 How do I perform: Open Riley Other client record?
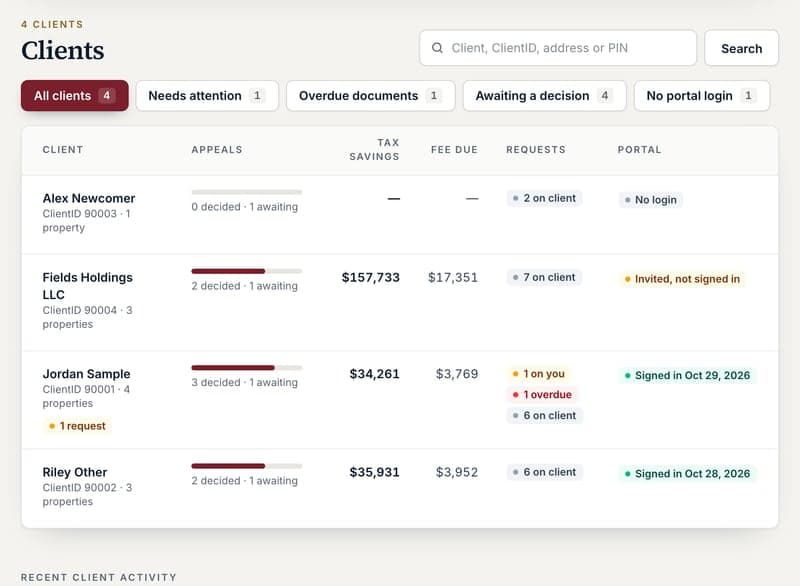click(x=75, y=472)
